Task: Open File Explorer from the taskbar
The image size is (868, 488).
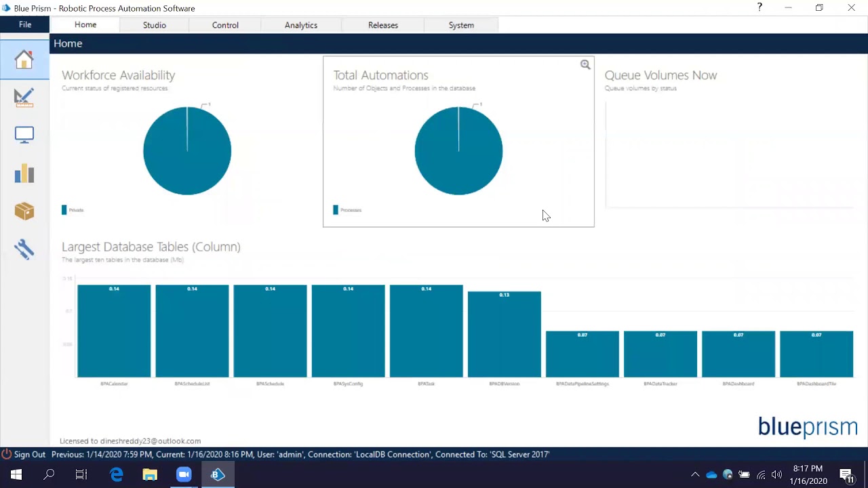Action: point(150,474)
